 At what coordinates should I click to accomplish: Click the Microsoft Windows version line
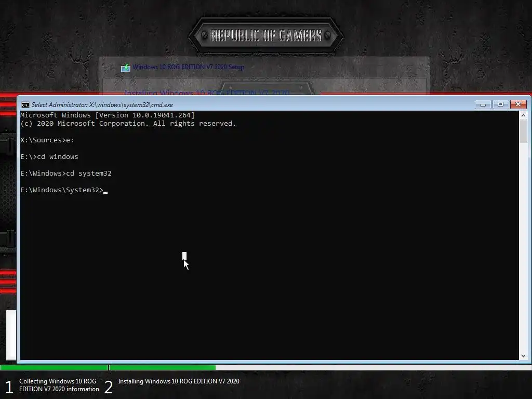tap(108, 115)
